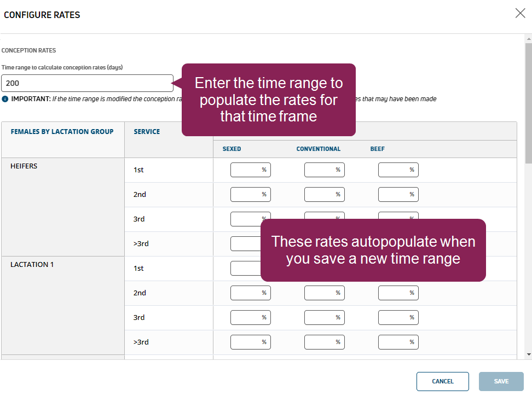This screenshot has height=396, width=532.
Task: Click the vertical scrollbar thumb
Action: (528, 104)
